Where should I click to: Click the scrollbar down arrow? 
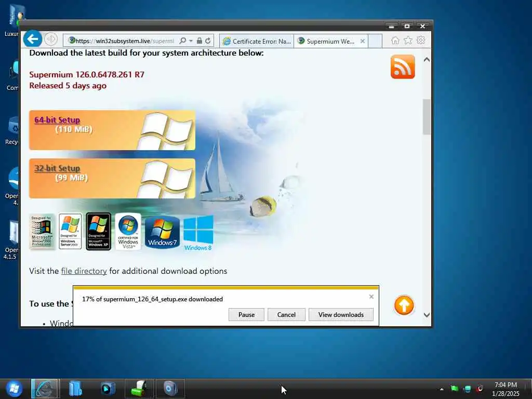coord(427,315)
